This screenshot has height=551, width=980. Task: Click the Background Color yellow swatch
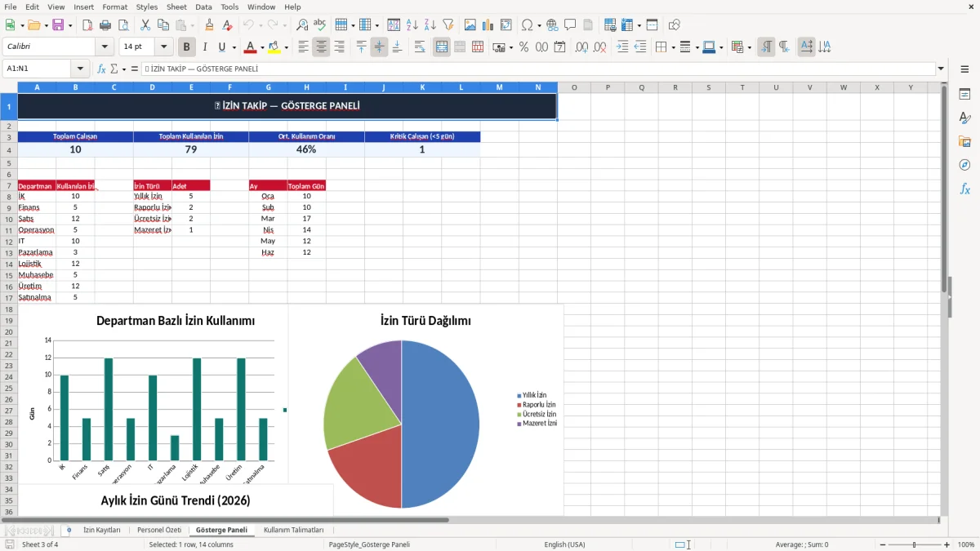click(275, 47)
